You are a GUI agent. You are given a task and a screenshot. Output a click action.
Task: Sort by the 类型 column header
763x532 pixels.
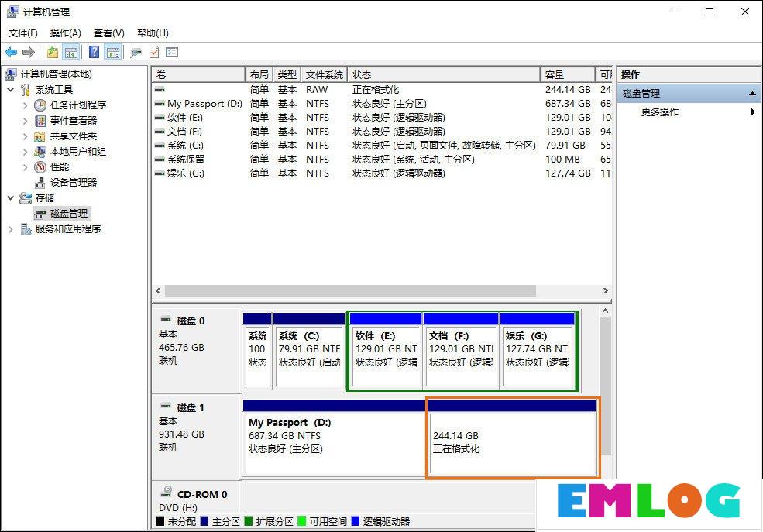pos(287,75)
